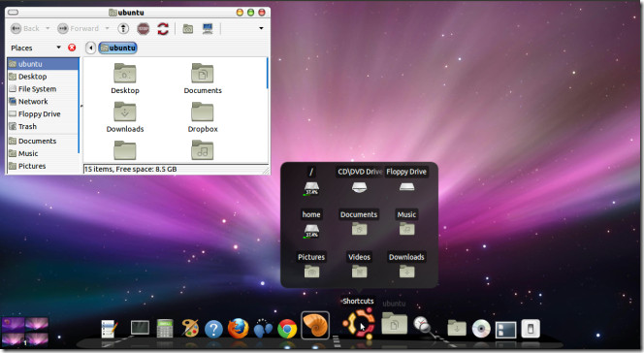644x353 pixels.
Task: Open the Back history dropdown arrow
Action: pos(48,28)
